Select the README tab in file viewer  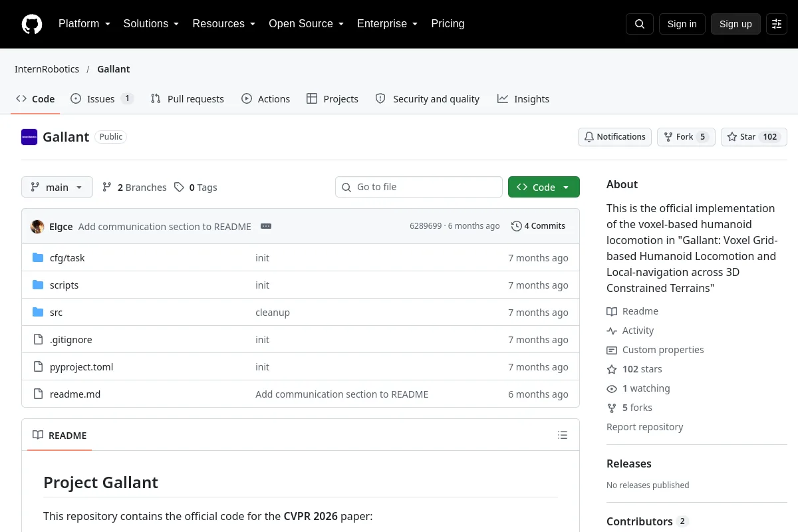tap(60, 436)
